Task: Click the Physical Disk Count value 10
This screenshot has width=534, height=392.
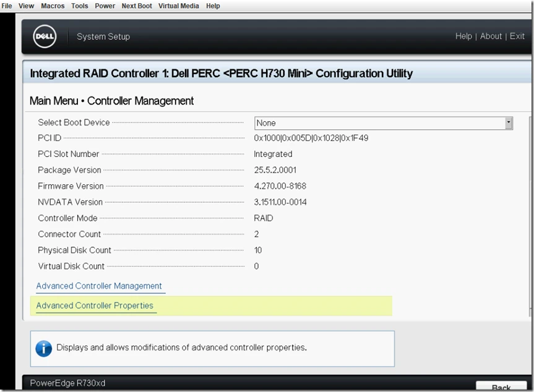Action: click(x=258, y=250)
